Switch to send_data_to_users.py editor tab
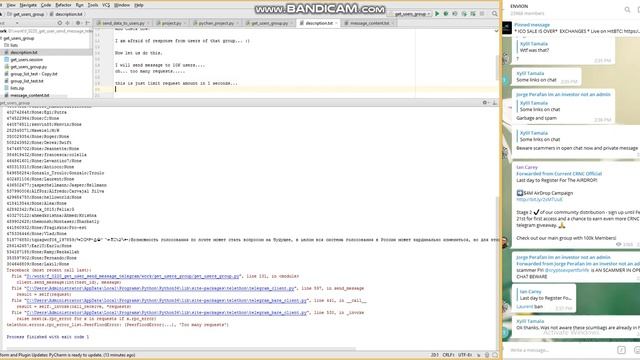Screen dimensions: 640x360 [123, 23]
